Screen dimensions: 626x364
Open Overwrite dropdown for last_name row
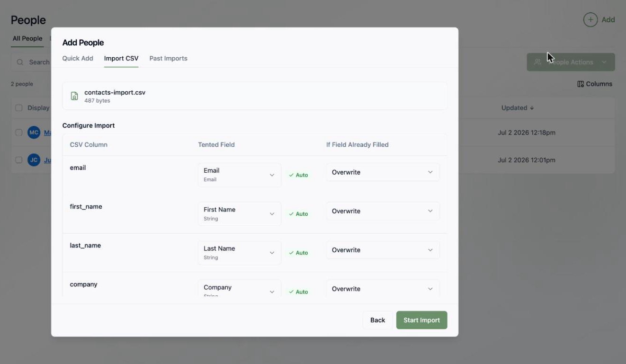click(x=383, y=250)
